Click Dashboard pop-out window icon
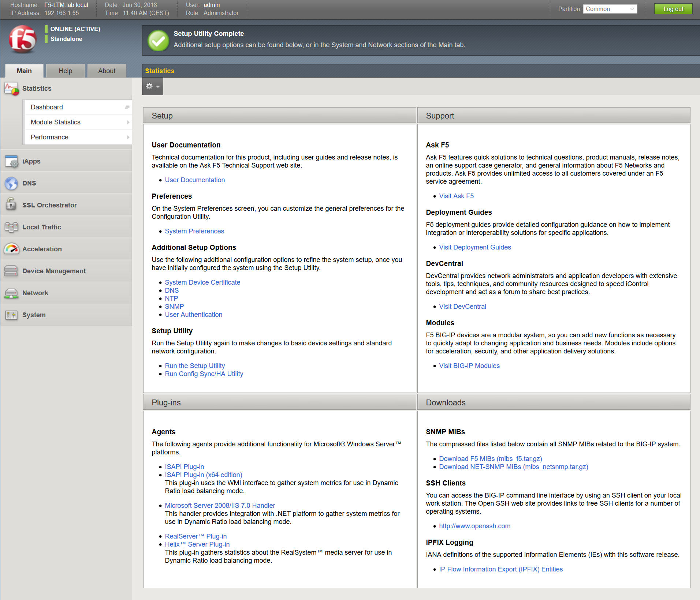 pos(127,107)
